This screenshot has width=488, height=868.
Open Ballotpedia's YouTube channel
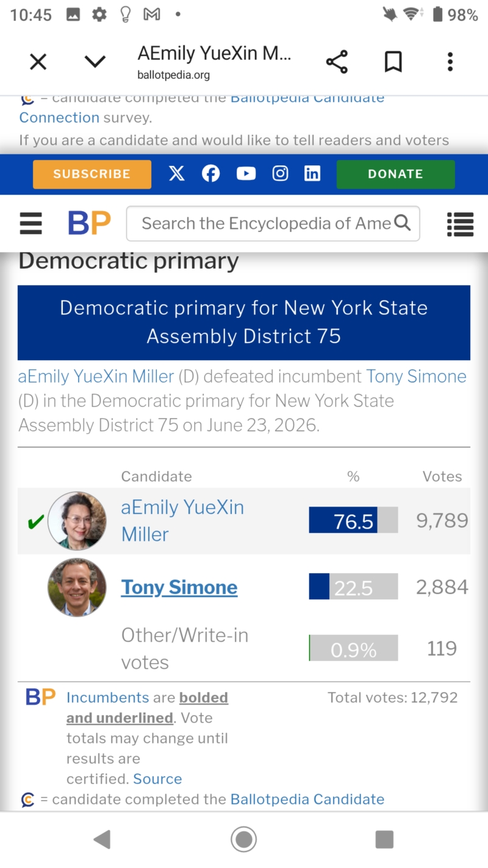[246, 174]
